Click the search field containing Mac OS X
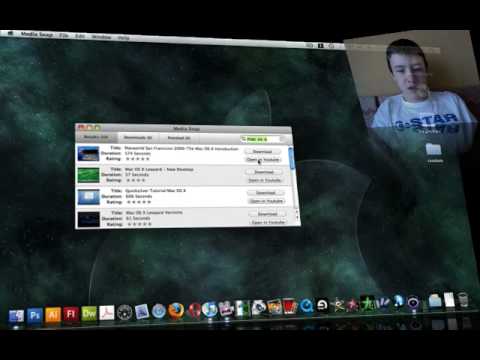This screenshot has width=480, height=360. point(263,139)
